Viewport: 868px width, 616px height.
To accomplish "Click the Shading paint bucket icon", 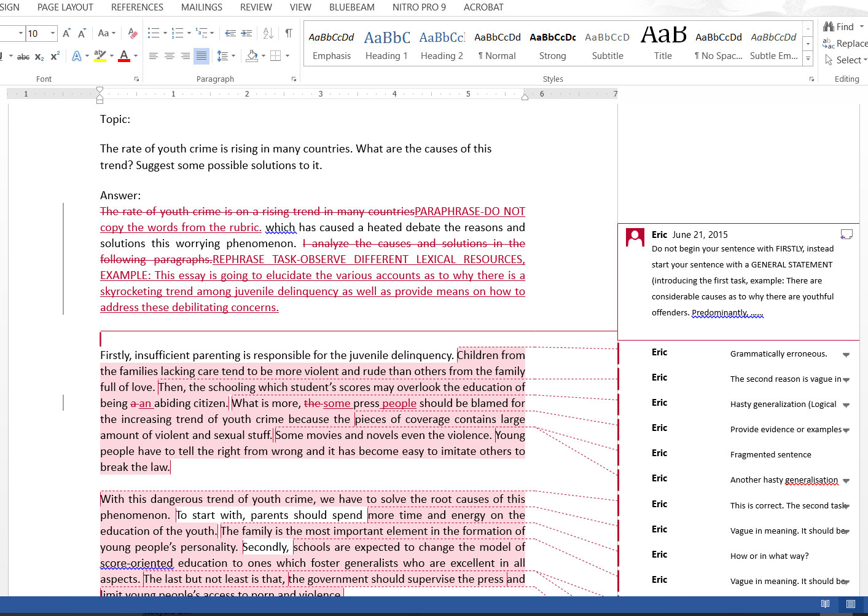I will 252,56.
